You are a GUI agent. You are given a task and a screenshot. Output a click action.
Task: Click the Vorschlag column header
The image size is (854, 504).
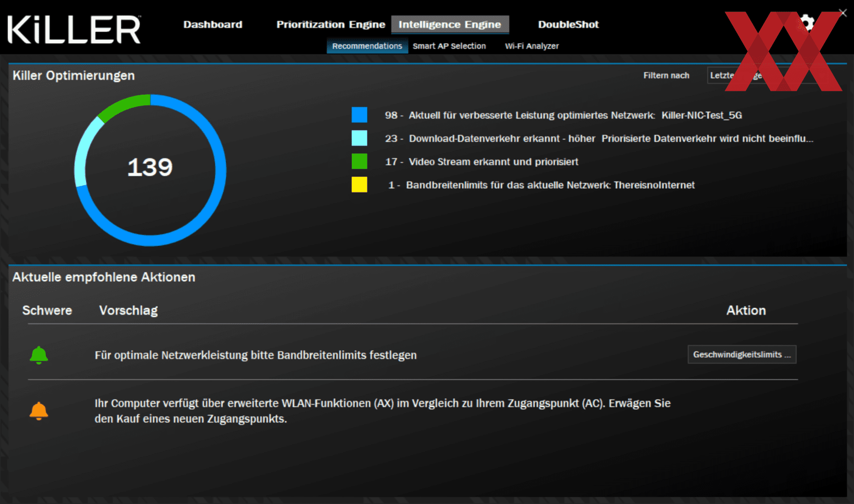tap(128, 310)
